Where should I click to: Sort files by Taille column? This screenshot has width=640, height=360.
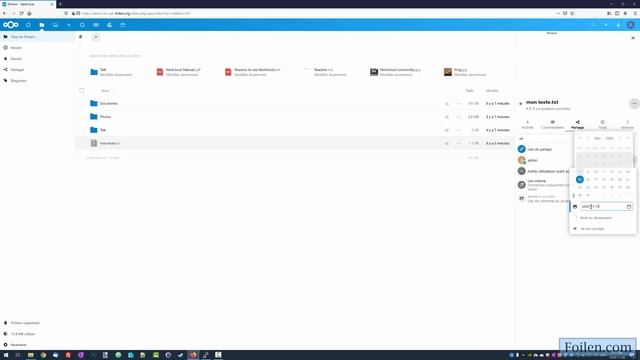(469, 91)
